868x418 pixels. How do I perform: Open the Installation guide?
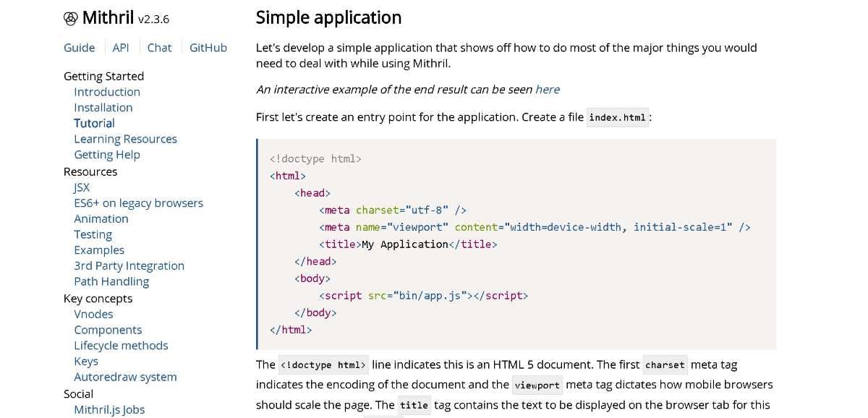coord(103,107)
